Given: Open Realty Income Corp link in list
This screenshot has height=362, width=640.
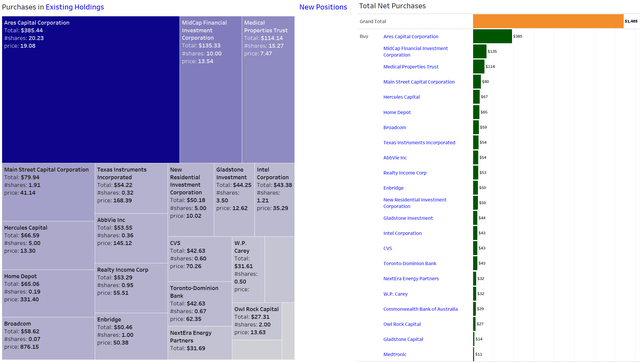Looking at the screenshot, I should [x=404, y=173].
